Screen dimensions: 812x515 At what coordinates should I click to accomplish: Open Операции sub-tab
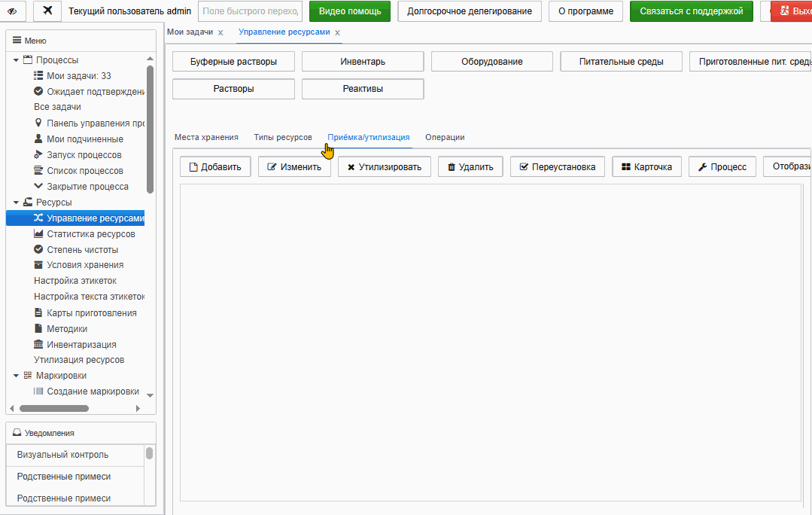445,137
